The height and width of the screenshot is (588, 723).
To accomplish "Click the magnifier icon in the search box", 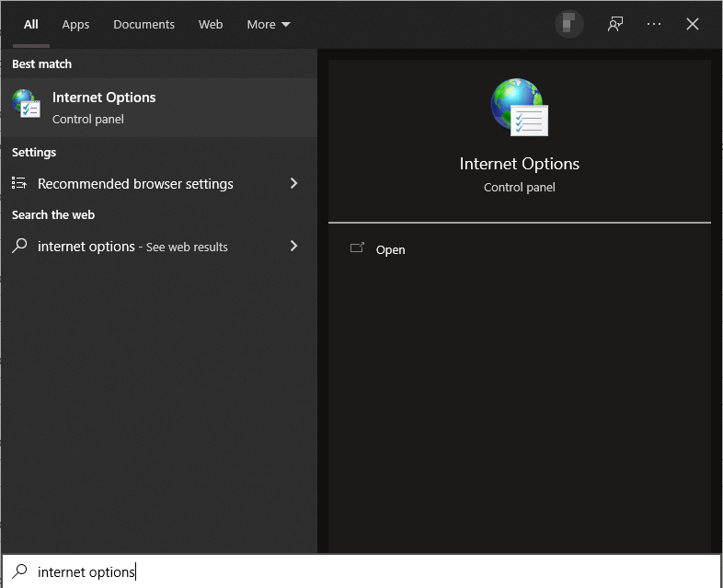I will 19,571.
